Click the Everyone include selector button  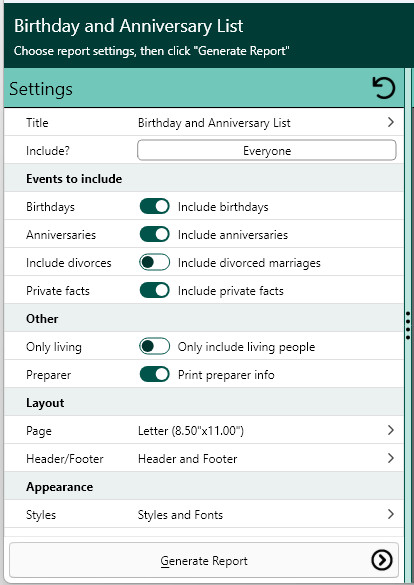pyautogui.click(x=267, y=150)
